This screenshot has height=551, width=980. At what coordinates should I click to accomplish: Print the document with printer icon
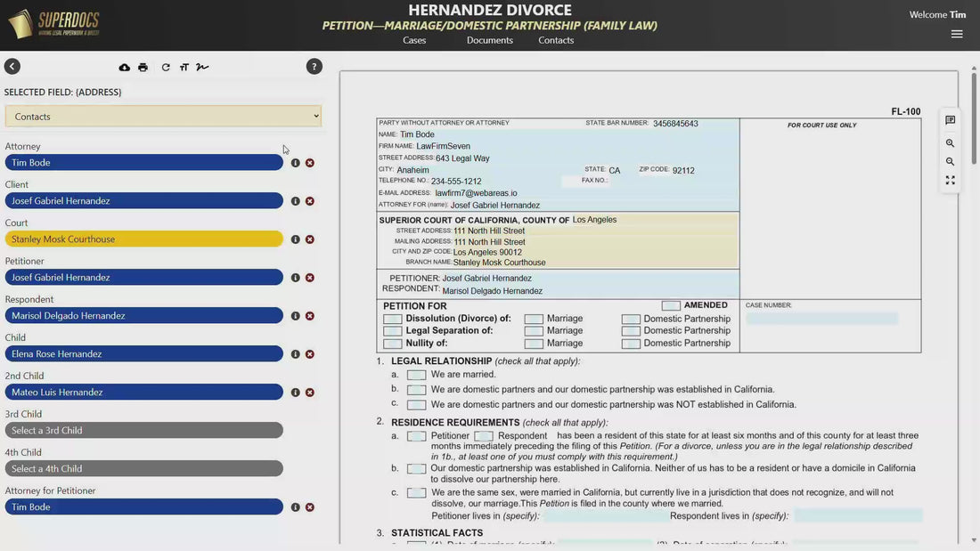pyautogui.click(x=143, y=68)
